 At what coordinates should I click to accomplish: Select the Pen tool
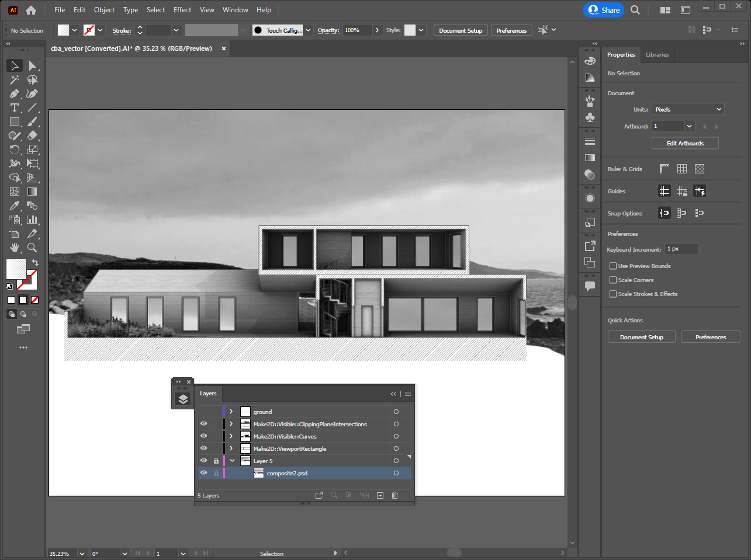coord(15,93)
